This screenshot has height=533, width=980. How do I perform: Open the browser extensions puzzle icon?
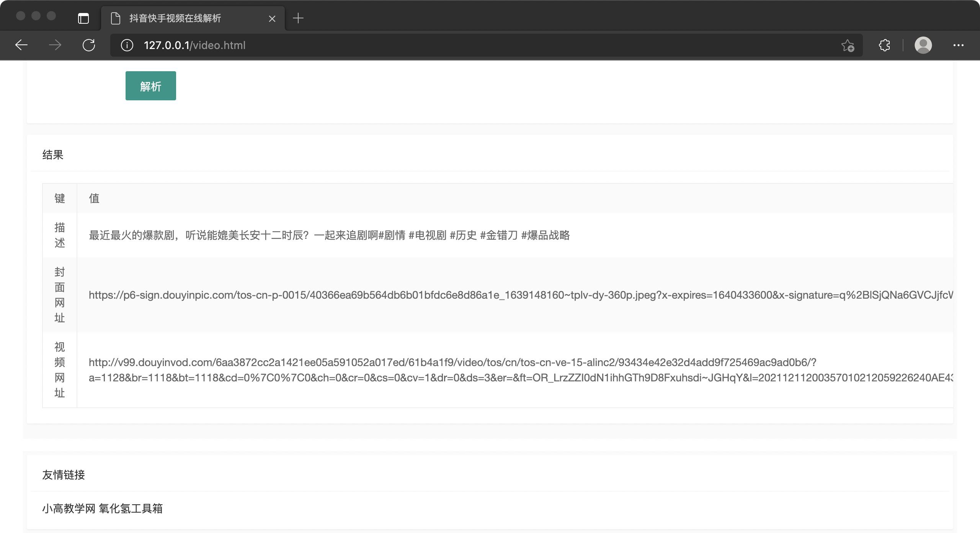(884, 45)
